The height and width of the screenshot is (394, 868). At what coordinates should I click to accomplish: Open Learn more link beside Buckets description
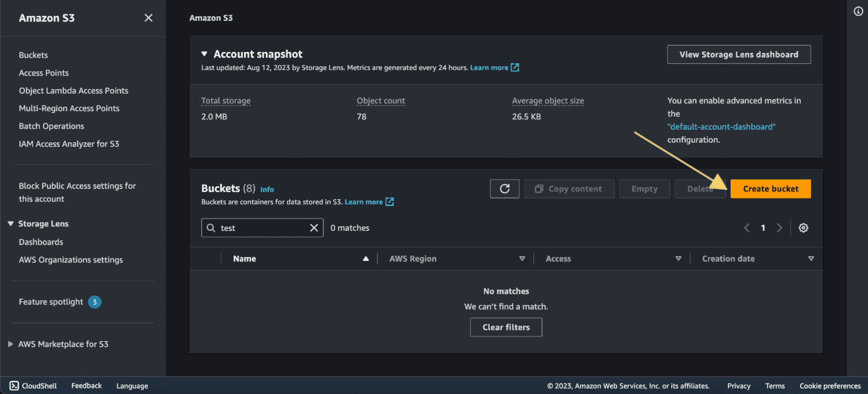coord(364,202)
